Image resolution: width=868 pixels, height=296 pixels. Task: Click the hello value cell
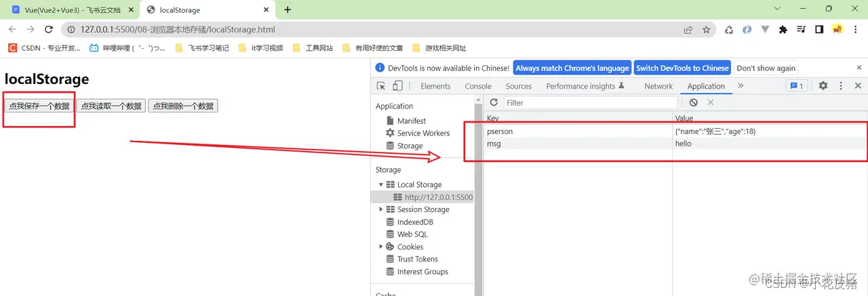click(770, 144)
